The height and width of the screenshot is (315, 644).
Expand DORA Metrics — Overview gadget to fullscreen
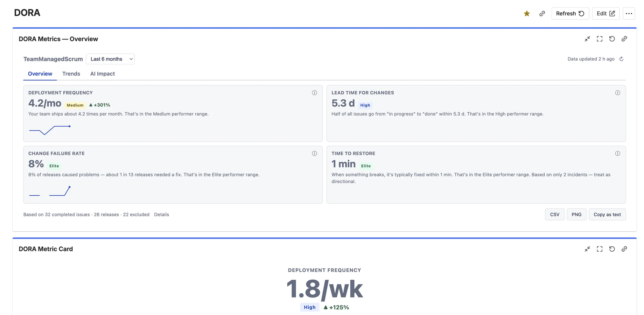click(x=600, y=39)
